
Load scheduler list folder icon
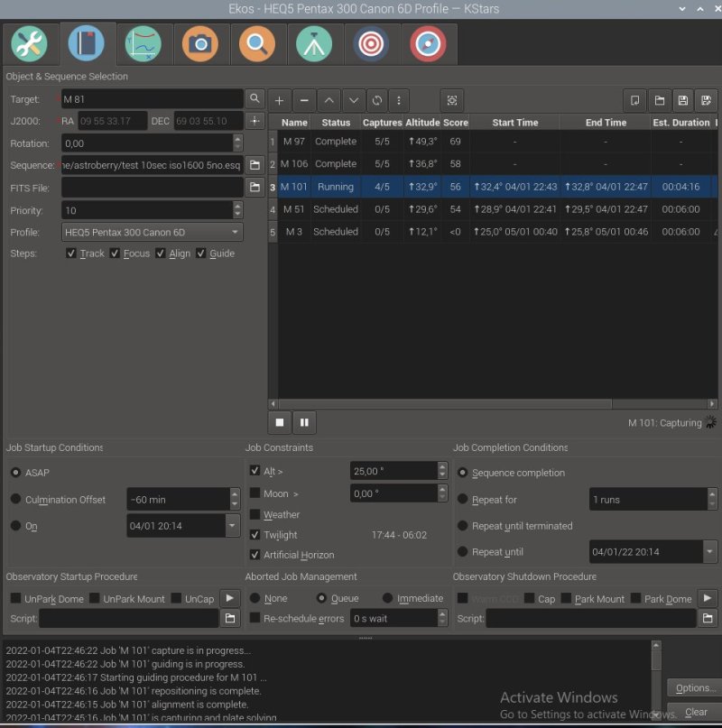(x=660, y=100)
